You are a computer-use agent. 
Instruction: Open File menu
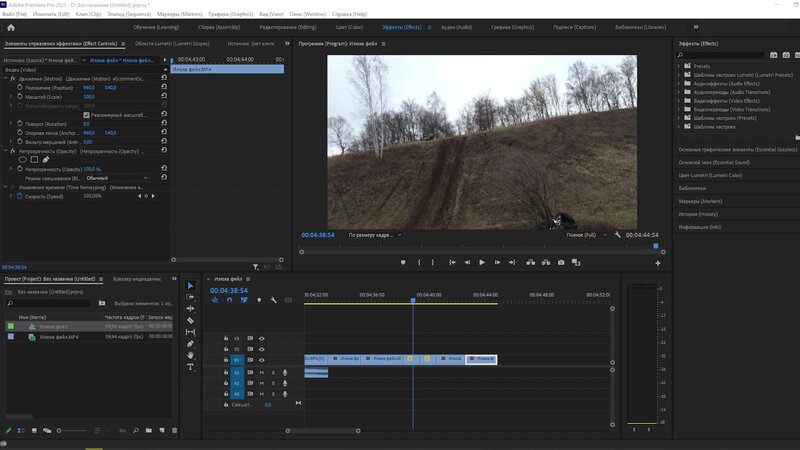[x=14, y=14]
